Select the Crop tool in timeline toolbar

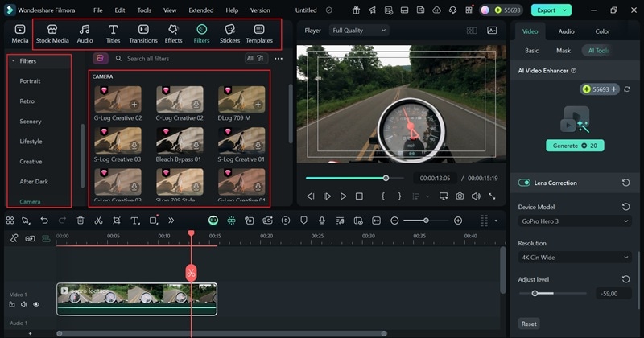point(117,221)
